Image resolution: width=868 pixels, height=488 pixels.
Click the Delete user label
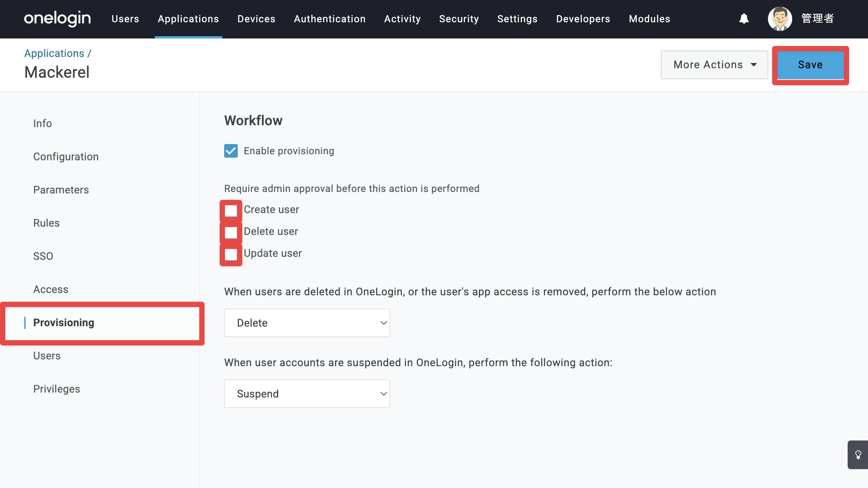point(271,231)
